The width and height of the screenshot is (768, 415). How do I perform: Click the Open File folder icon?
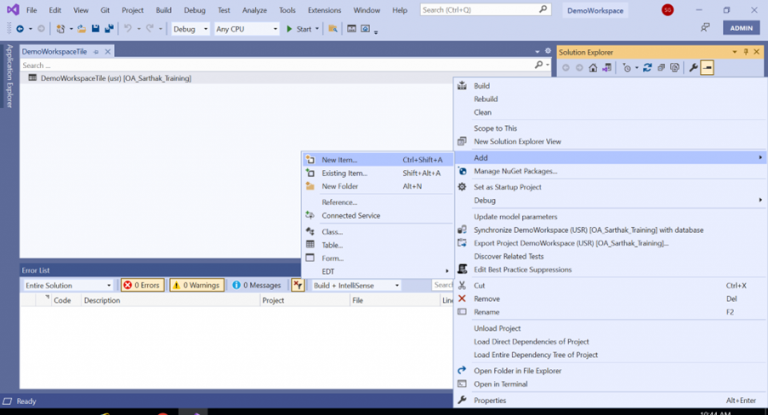point(81,29)
